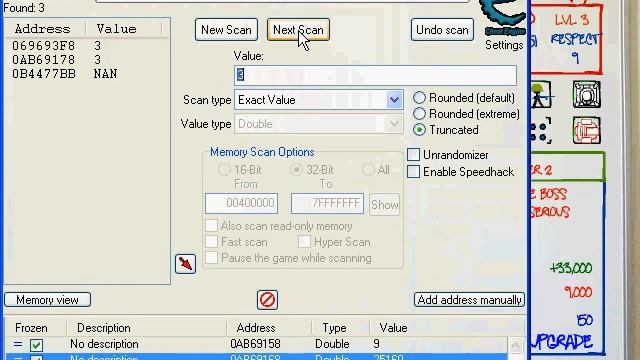Open the Memory view
640x360 pixels.
pyautogui.click(x=47, y=300)
